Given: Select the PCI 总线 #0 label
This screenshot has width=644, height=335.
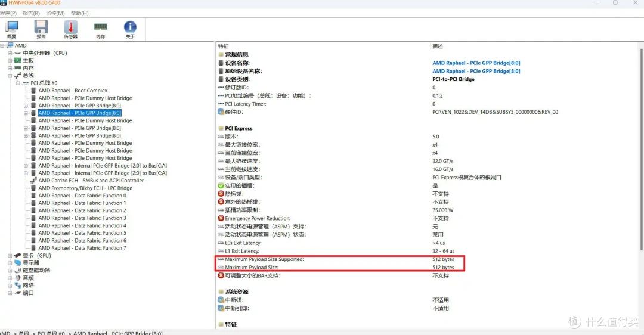Looking at the screenshot, I should click(x=44, y=83).
